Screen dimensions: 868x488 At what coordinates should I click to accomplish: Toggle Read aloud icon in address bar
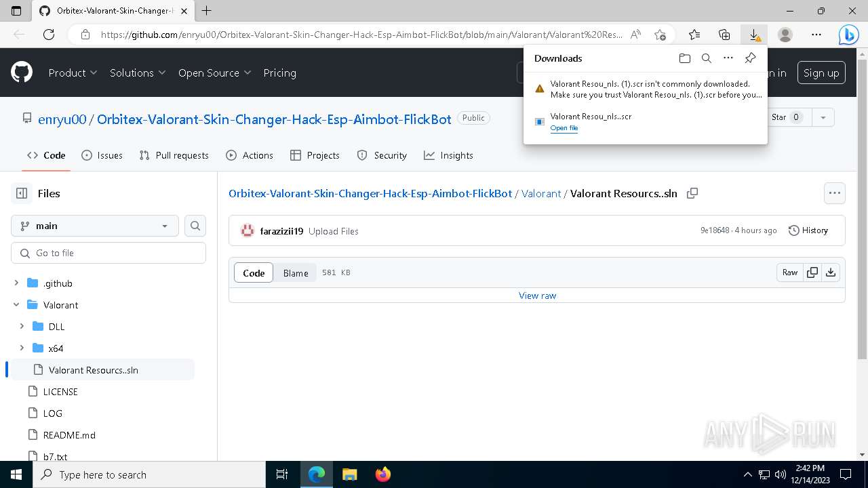coord(635,35)
